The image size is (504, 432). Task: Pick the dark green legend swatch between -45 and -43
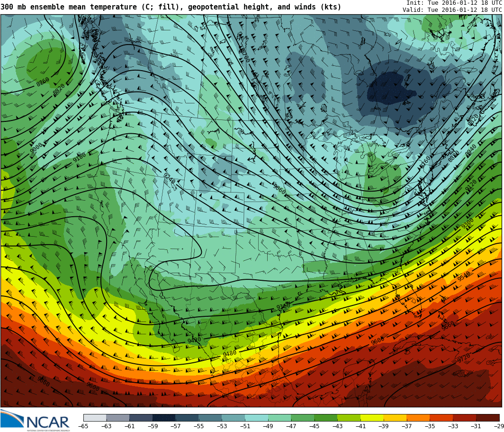tap(326, 418)
